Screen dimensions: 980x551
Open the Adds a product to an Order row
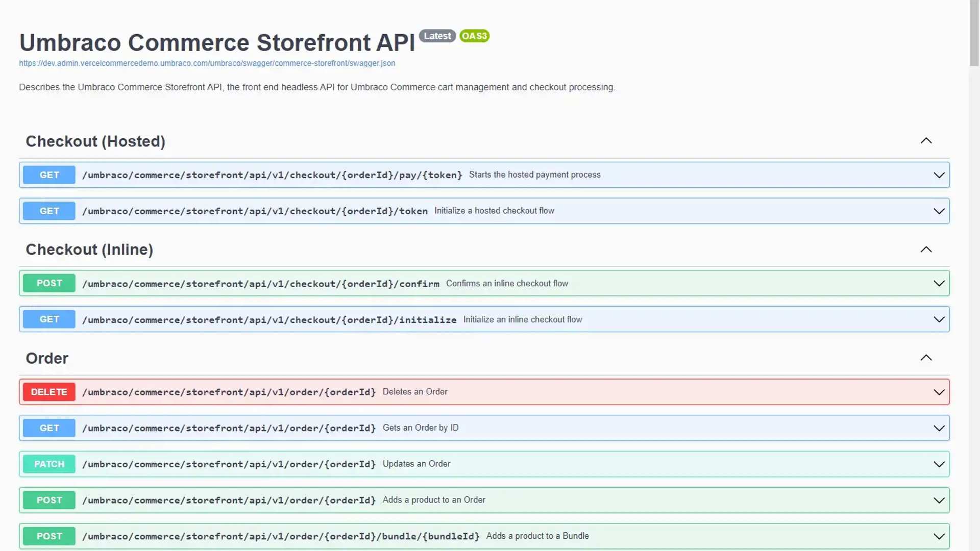click(x=434, y=500)
